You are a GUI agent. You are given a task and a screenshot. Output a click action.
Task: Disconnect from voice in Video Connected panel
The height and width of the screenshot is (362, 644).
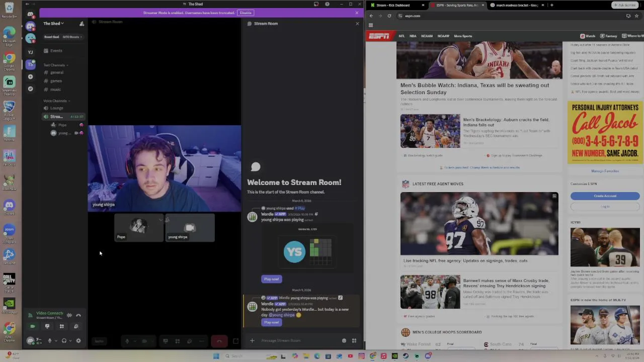coord(78,315)
